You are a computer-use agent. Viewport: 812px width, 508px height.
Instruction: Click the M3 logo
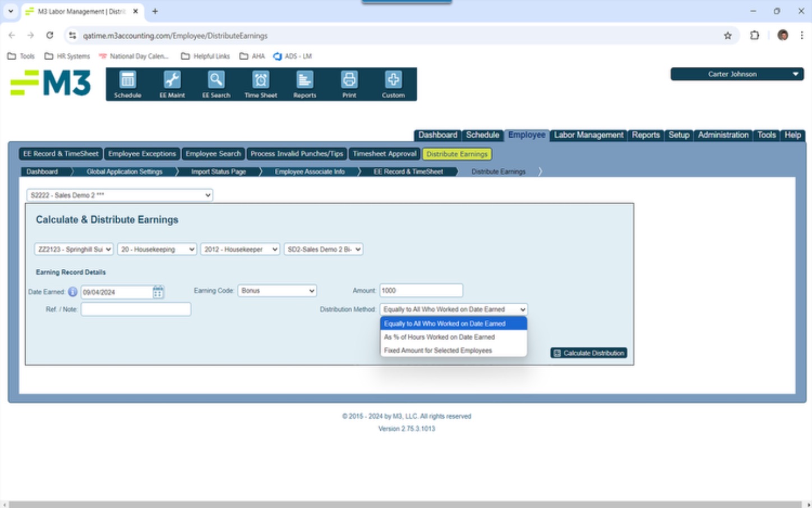[50, 83]
